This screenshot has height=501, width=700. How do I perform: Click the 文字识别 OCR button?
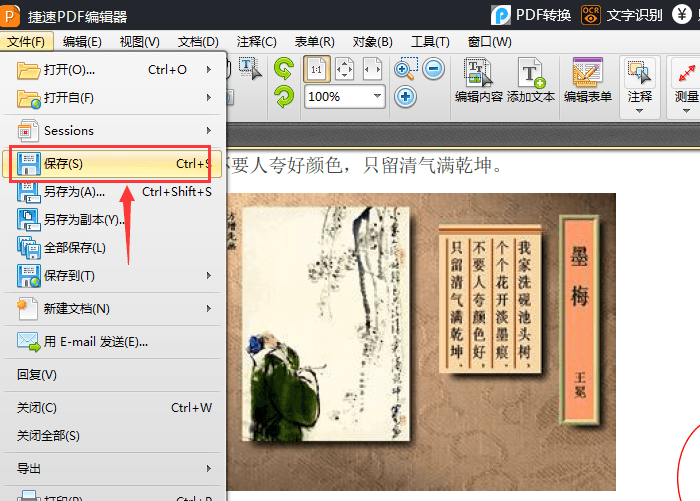point(621,15)
